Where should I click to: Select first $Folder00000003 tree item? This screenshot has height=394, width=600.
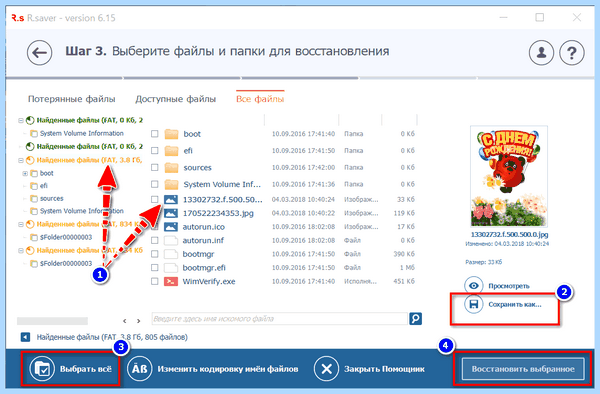click(x=66, y=237)
